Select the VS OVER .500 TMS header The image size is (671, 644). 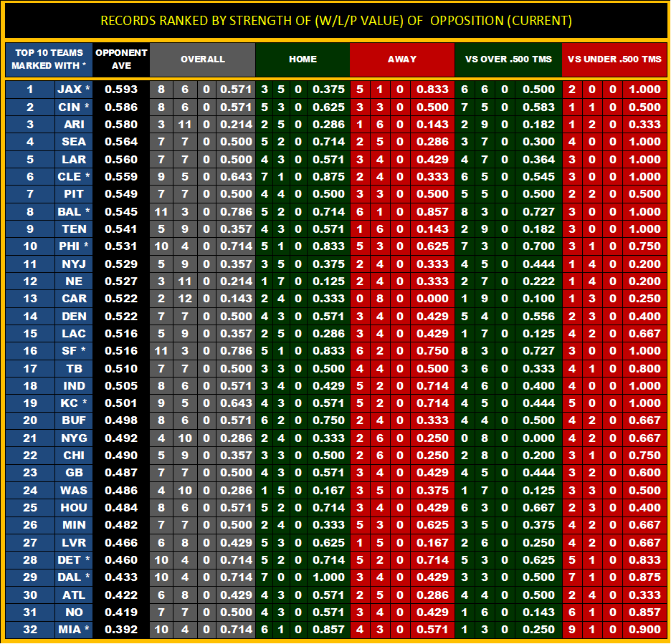(508, 59)
